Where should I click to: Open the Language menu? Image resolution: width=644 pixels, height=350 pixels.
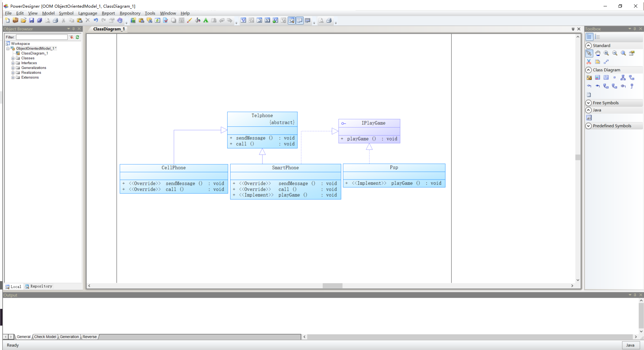tap(87, 13)
